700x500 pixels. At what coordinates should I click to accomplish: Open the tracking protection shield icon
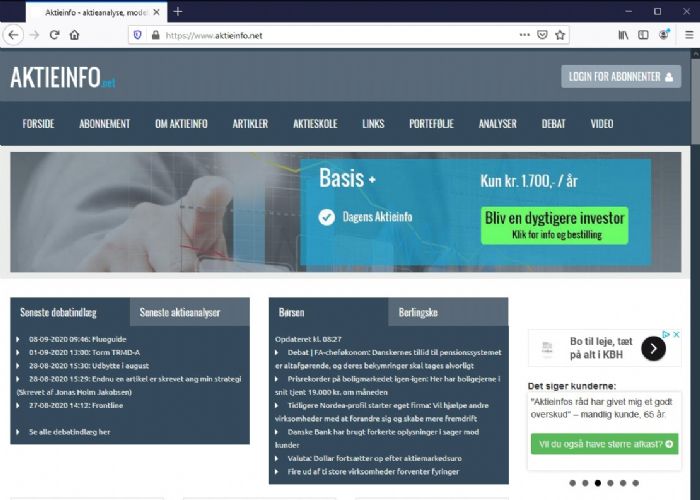(138, 35)
